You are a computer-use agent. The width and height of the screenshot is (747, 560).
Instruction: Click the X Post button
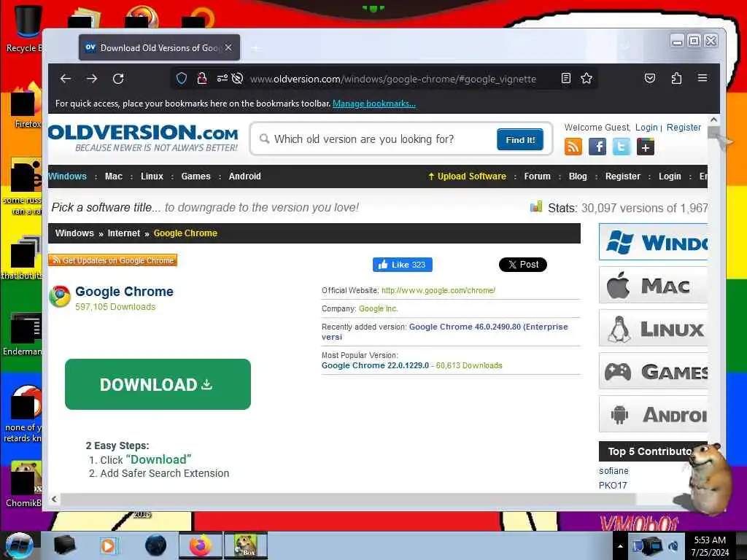coord(522,265)
